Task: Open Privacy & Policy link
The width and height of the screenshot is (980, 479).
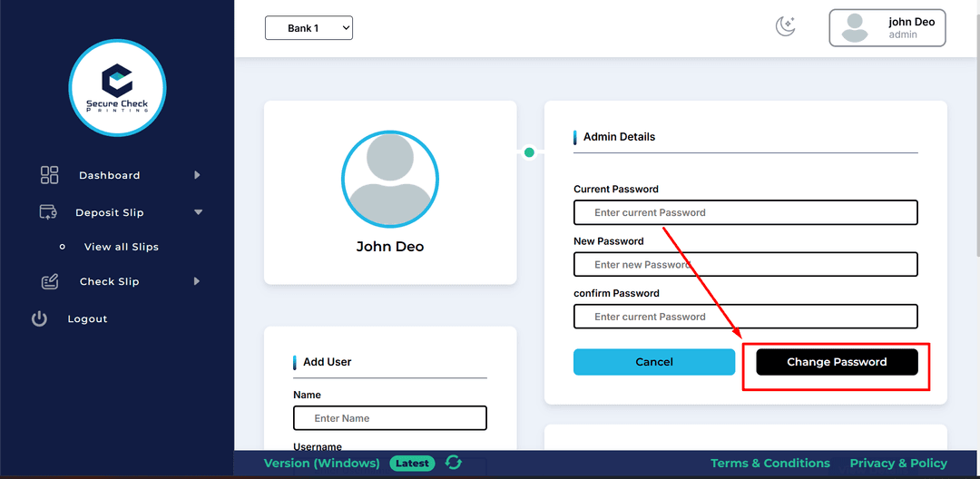Action: pos(898,464)
